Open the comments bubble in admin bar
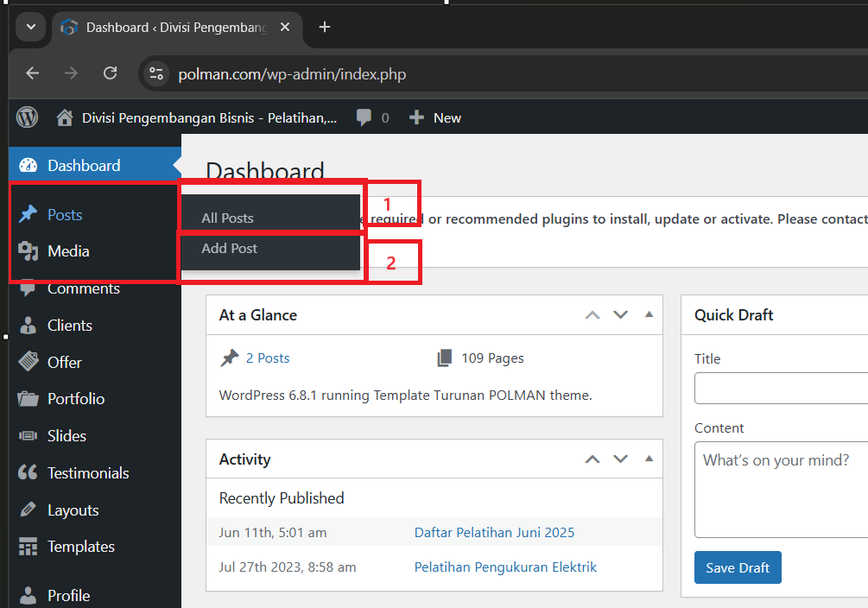This screenshot has width=868, height=608. tap(364, 117)
